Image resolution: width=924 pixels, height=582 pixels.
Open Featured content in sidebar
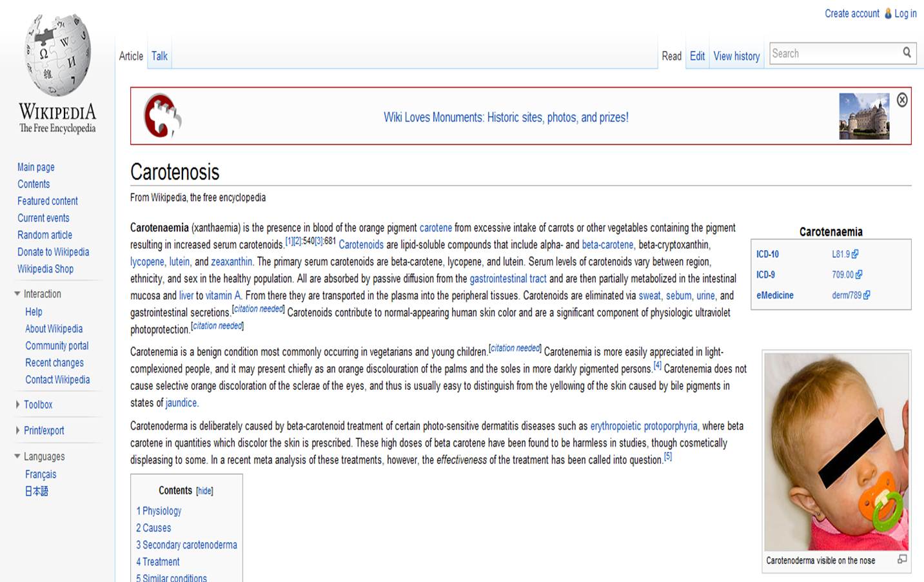pyautogui.click(x=48, y=201)
